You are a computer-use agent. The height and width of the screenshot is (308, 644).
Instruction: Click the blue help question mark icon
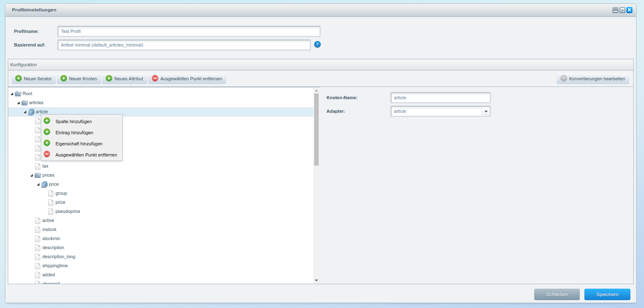[x=317, y=44]
